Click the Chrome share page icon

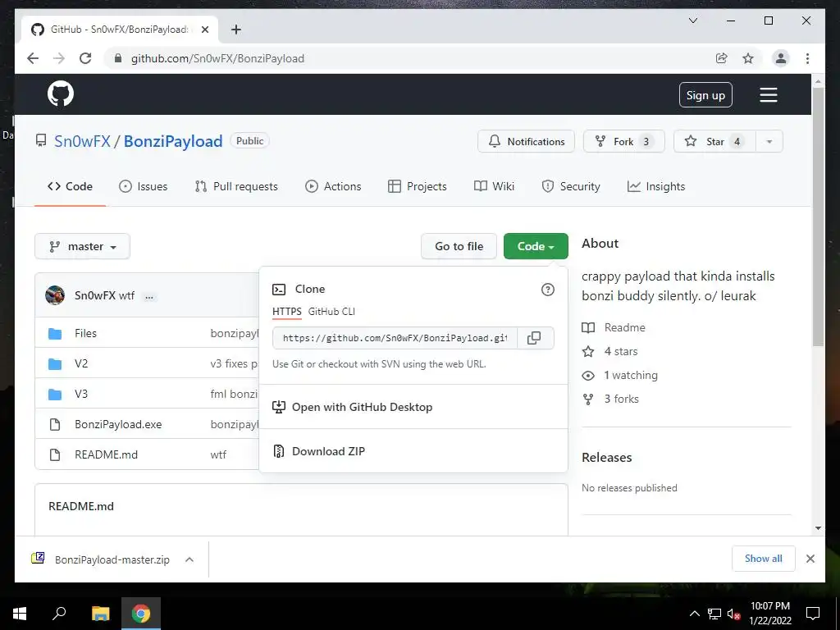tap(722, 58)
